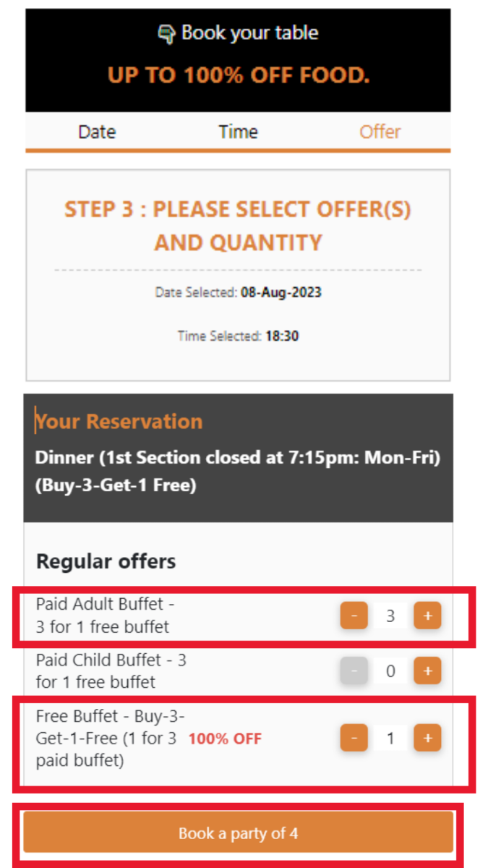Click the red 100% OFF label
The image size is (488, 868).
click(226, 739)
